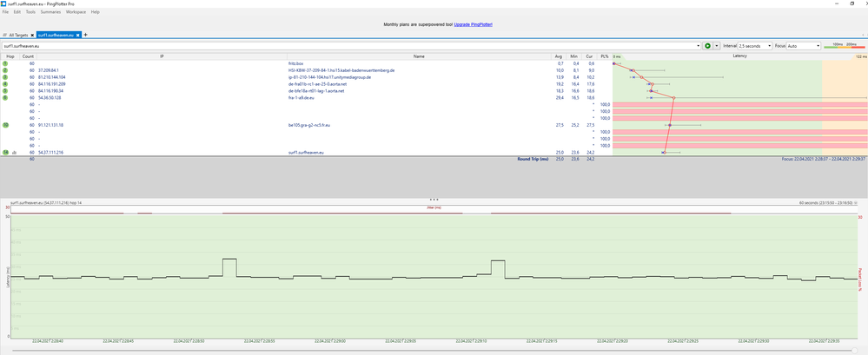Select IP address 54.37.111.216
This screenshot has width=868, height=355.
(x=51, y=152)
